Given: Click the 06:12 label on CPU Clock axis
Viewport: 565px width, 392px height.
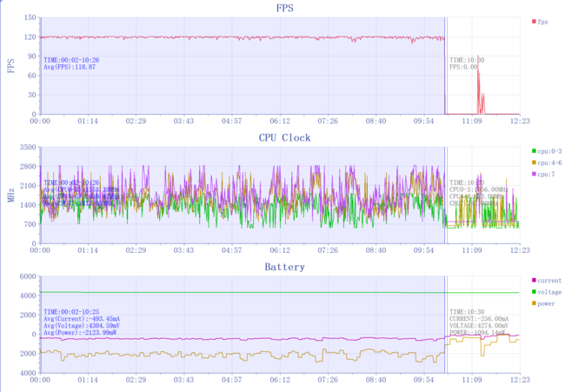Looking at the screenshot, I should 280,250.
